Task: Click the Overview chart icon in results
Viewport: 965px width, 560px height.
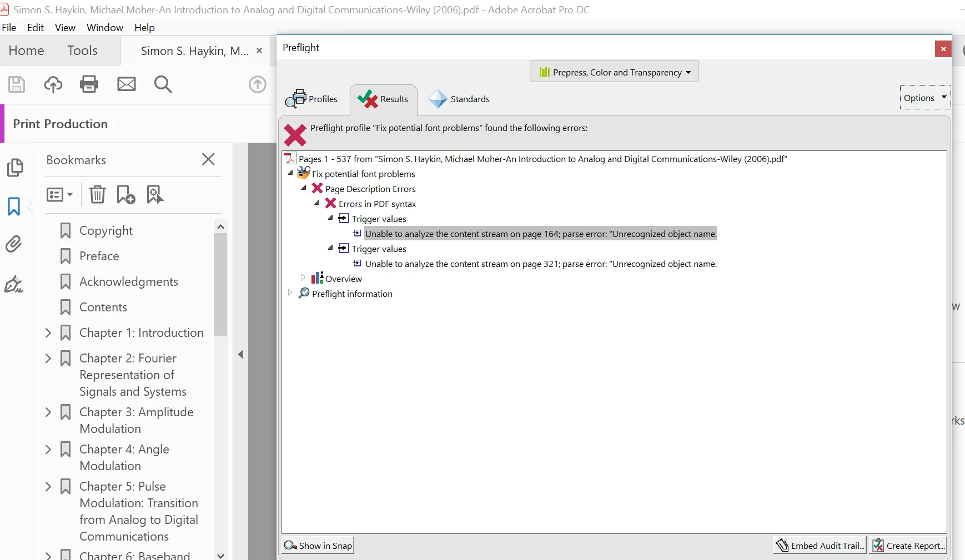Action: tap(317, 278)
